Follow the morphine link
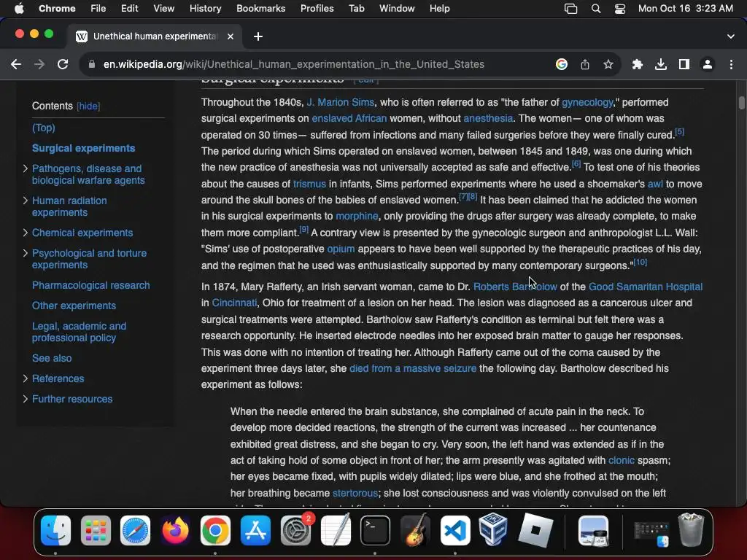 click(357, 216)
